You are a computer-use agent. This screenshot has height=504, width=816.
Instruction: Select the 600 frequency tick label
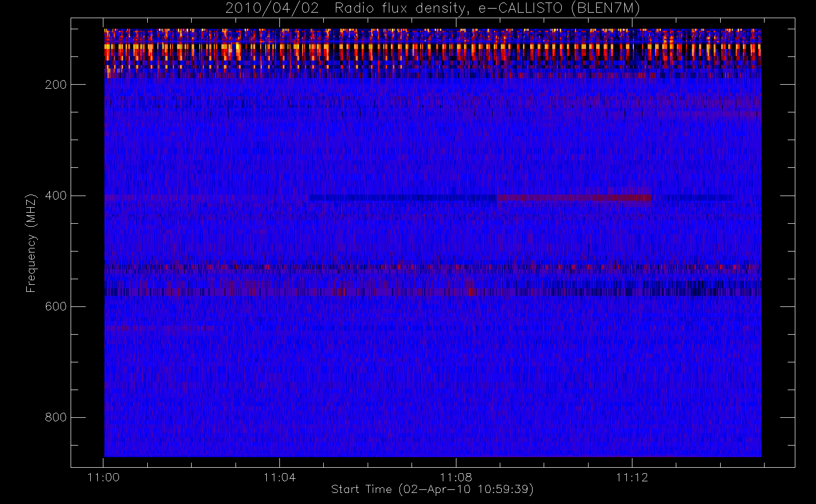[55, 306]
